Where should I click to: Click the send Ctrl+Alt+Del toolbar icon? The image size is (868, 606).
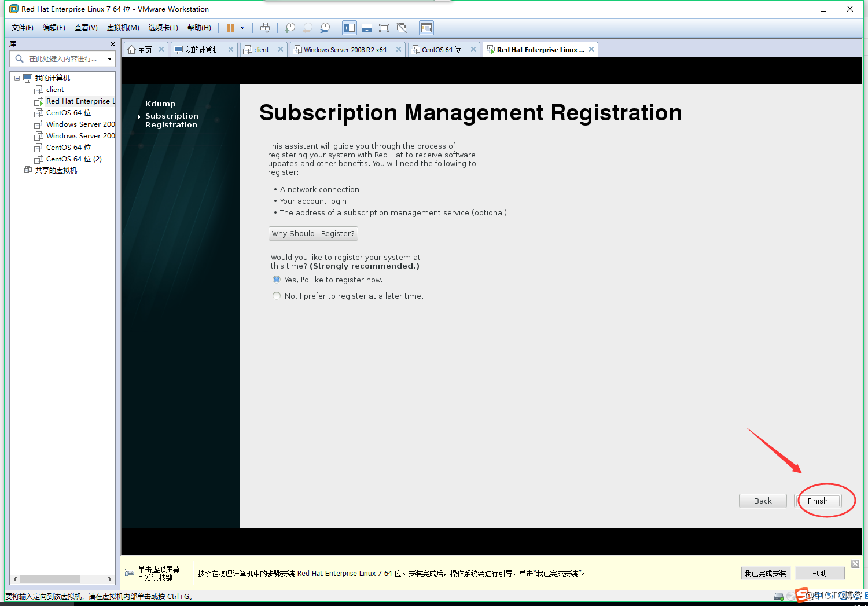tap(265, 28)
